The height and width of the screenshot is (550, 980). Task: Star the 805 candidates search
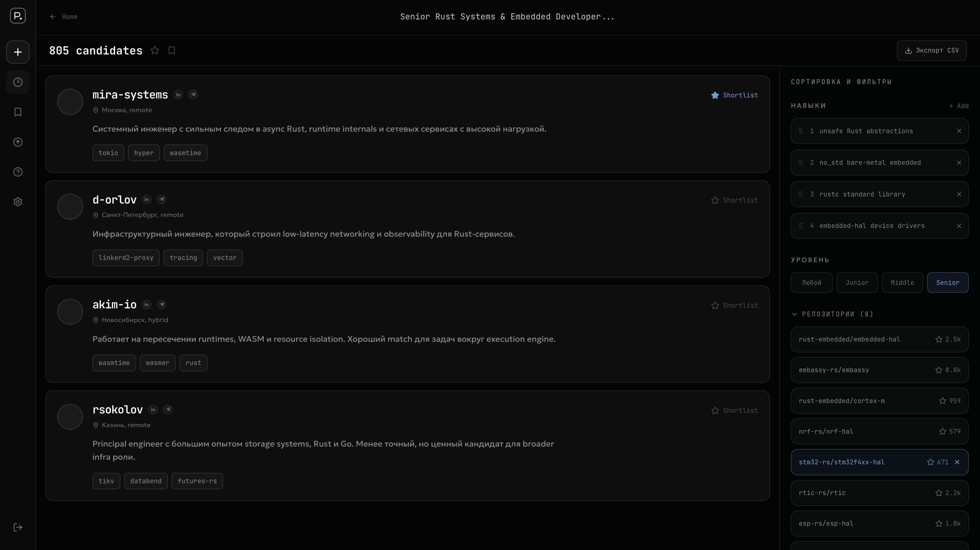tap(154, 51)
